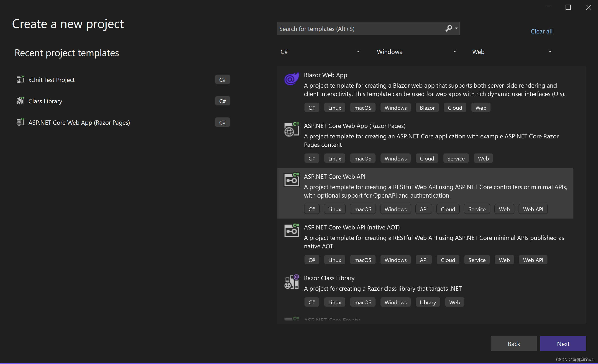Click the recent Class Library icon
The height and width of the screenshot is (364, 598).
pyautogui.click(x=20, y=101)
